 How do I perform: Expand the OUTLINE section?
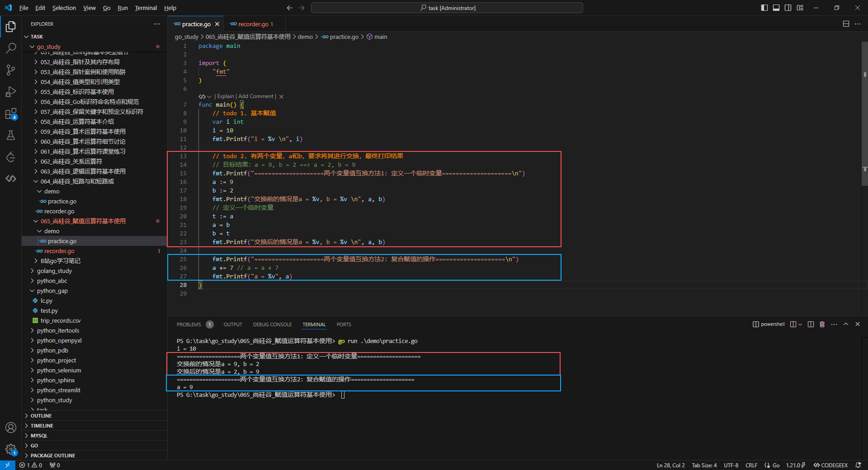[x=94, y=416]
